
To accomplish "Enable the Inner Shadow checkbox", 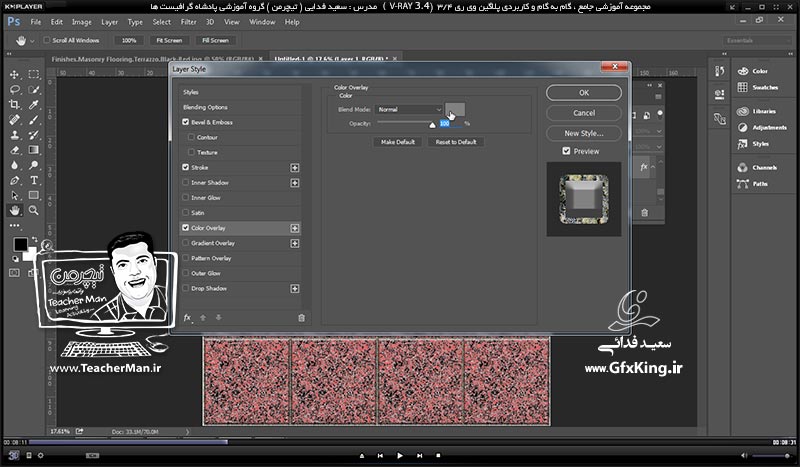I will click(x=186, y=182).
